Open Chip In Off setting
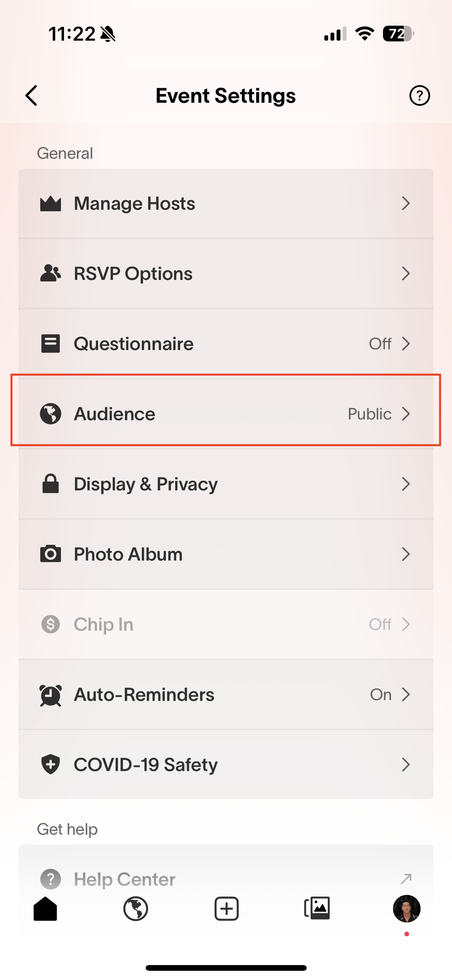452x980 pixels. point(380,625)
